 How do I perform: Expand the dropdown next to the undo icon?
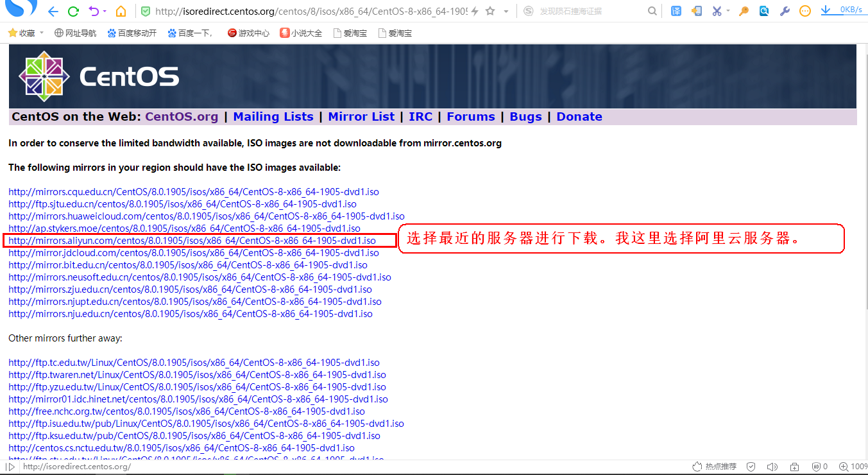tap(106, 12)
